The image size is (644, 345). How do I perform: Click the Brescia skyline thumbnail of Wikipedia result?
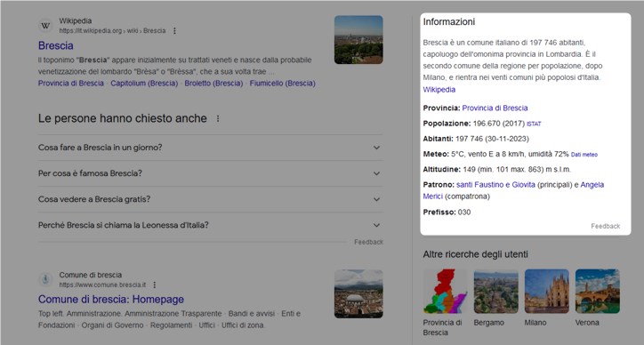coord(358,40)
